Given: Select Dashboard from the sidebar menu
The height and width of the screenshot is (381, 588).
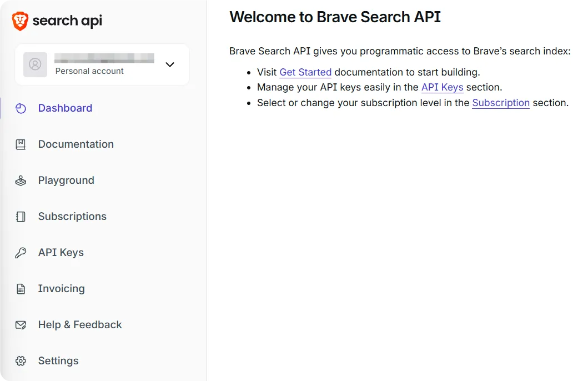Looking at the screenshot, I should [65, 108].
